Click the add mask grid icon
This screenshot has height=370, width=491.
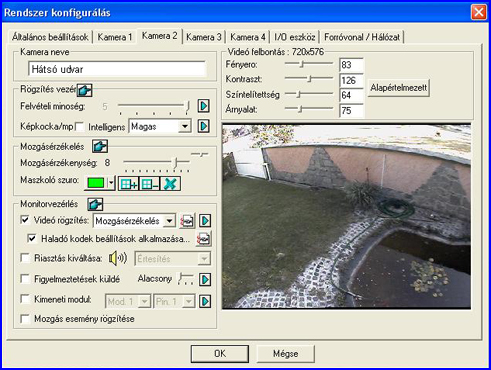click(x=129, y=184)
